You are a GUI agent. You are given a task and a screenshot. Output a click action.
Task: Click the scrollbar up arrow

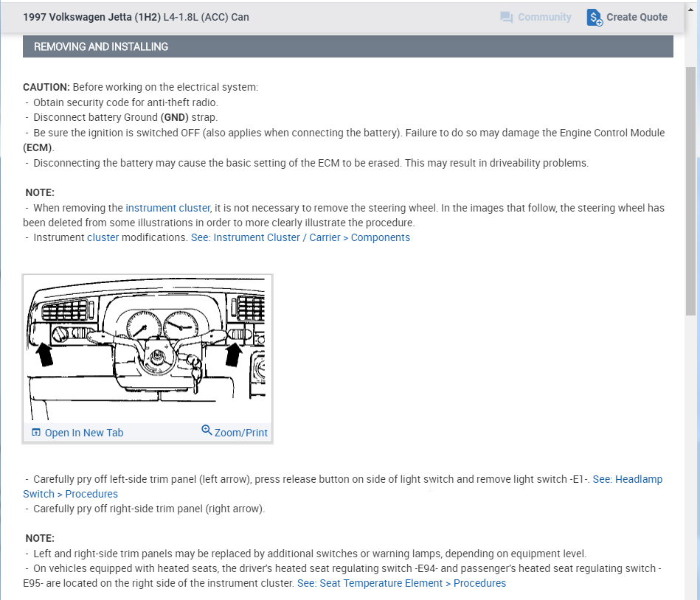pyautogui.click(x=690, y=8)
